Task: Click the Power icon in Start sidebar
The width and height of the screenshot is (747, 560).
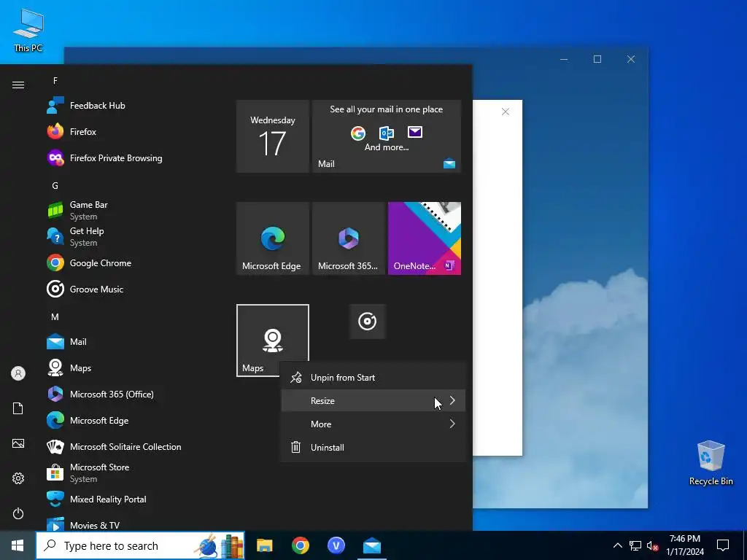Action: click(x=18, y=513)
